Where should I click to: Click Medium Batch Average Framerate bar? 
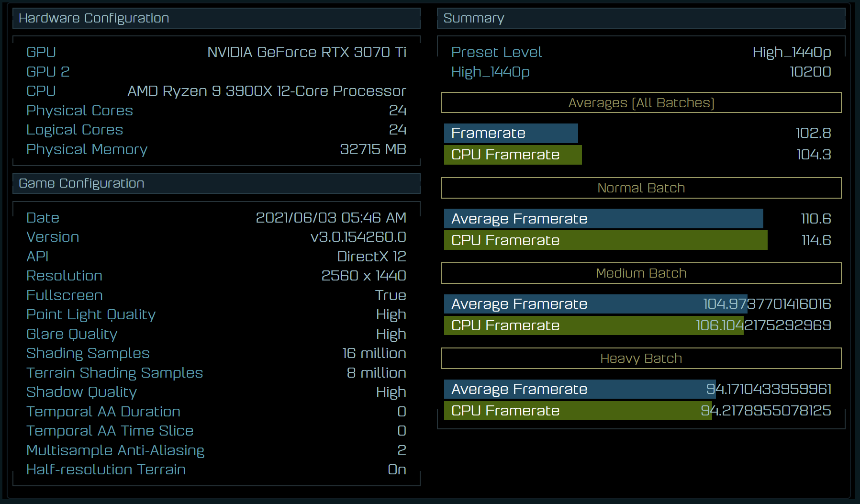click(x=596, y=304)
